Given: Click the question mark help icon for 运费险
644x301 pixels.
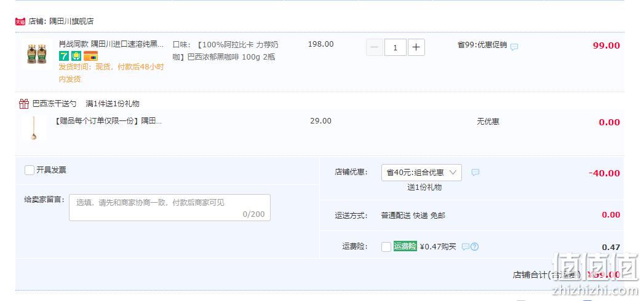Looking at the screenshot, I should [x=475, y=247].
